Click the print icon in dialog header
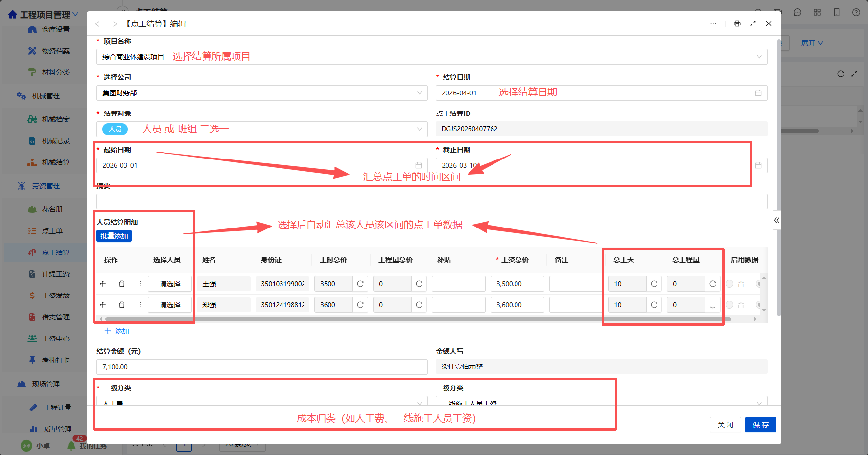The width and height of the screenshot is (868, 455). (737, 23)
